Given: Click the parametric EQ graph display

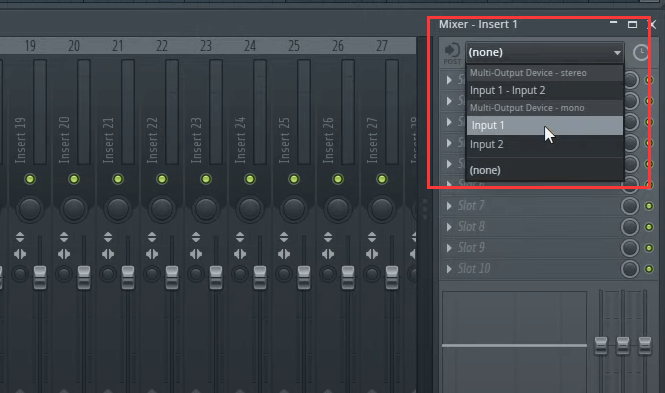Looking at the screenshot, I should click(514, 342).
